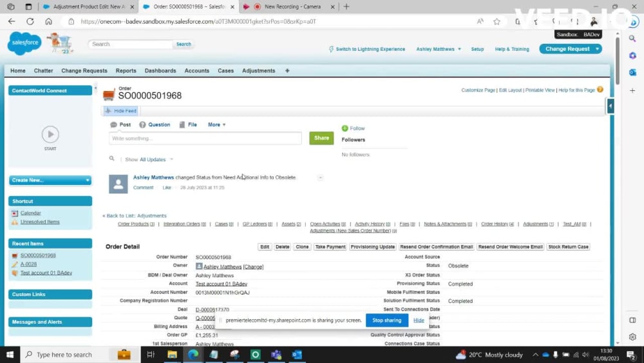The image size is (644, 363).
Task: Open Microsoft Teams from taskbar
Action: pyautogui.click(x=276, y=355)
